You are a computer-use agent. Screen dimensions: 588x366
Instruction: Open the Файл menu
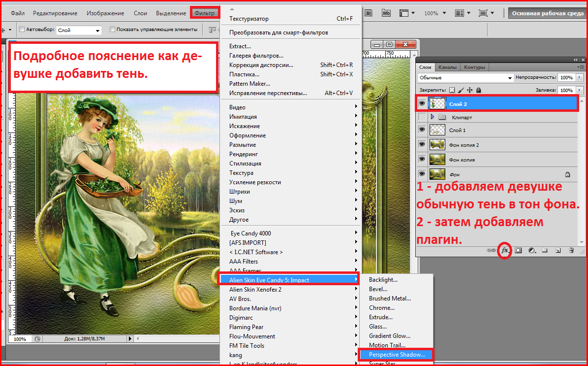coord(18,13)
